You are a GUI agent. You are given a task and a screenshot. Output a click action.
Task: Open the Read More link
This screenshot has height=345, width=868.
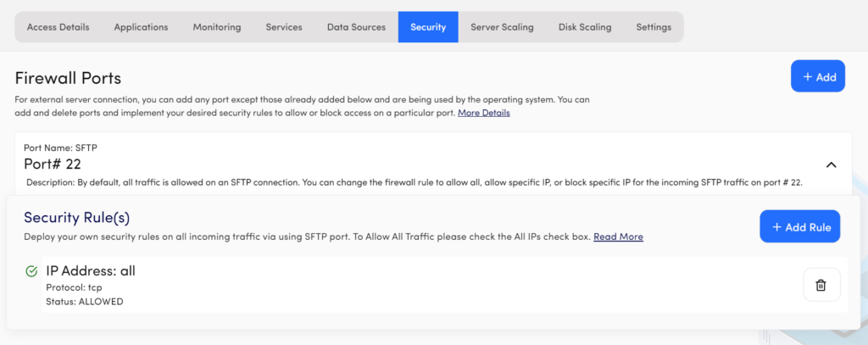[618, 237]
